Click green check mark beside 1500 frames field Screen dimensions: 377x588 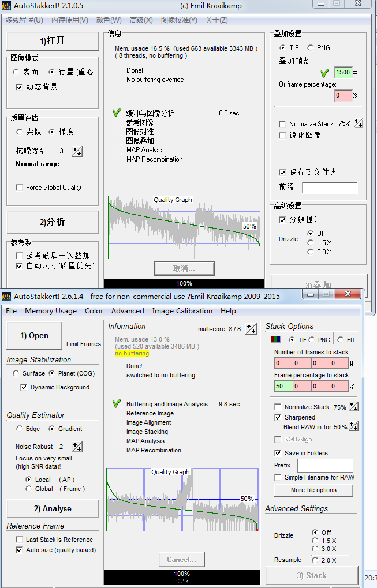coord(325,73)
